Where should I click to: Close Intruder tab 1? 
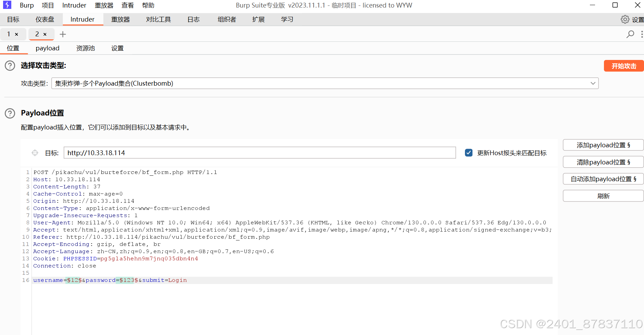pos(16,34)
